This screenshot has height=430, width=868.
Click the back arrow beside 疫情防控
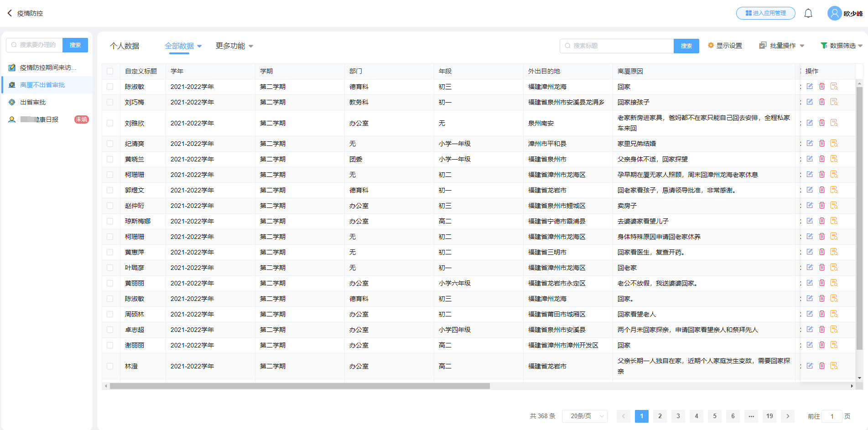[9, 13]
